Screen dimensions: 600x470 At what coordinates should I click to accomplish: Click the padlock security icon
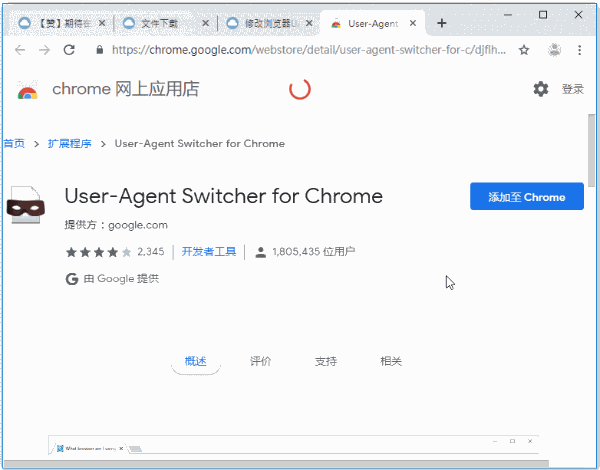99,50
